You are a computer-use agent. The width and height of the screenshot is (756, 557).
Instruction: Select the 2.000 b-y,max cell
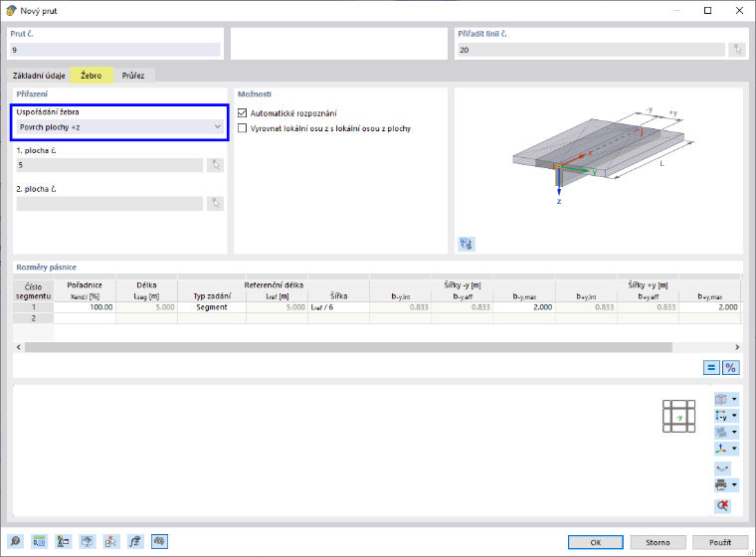[x=524, y=307]
